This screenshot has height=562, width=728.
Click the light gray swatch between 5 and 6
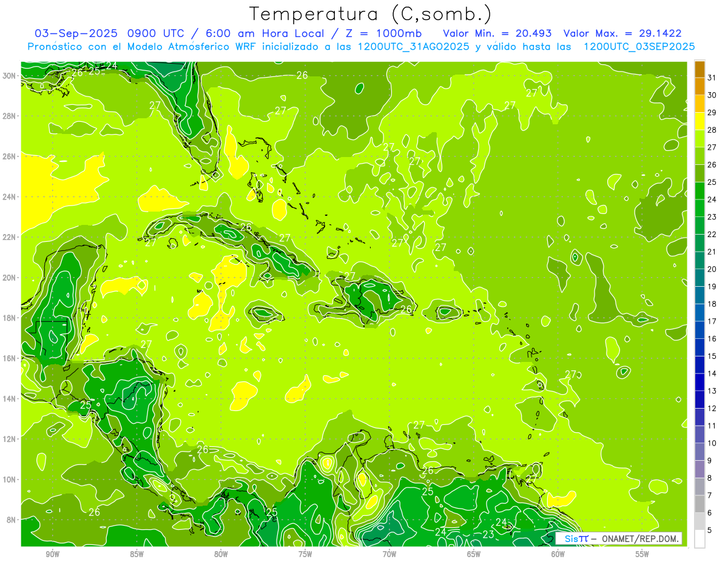pyautogui.click(x=699, y=521)
